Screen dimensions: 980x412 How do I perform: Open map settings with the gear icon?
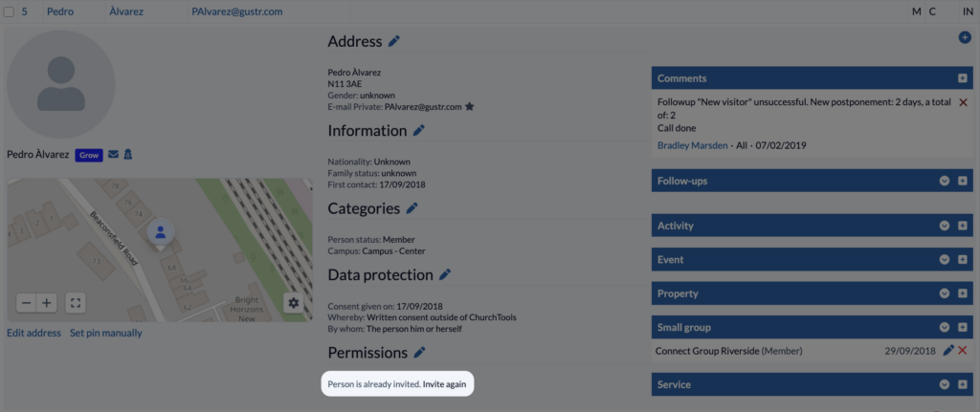click(x=293, y=303)
